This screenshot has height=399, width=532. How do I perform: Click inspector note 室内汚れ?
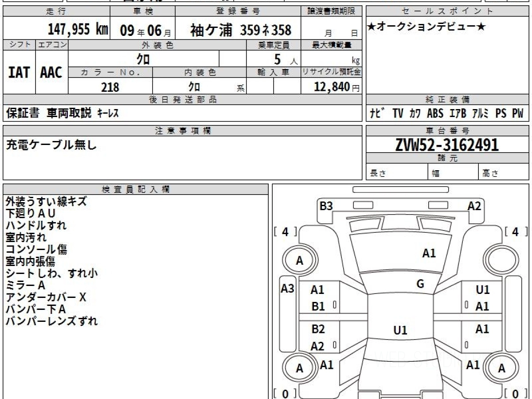(26, 237)
